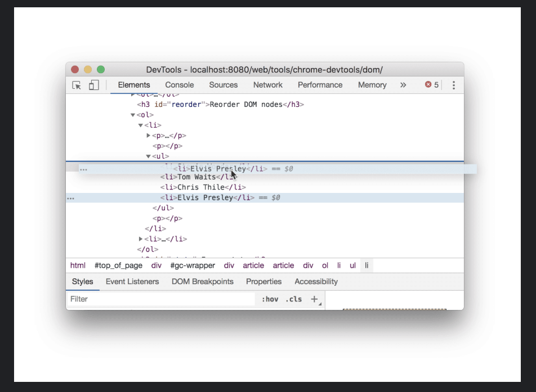Collapse the <ol> node disclosure triangle

133,115
